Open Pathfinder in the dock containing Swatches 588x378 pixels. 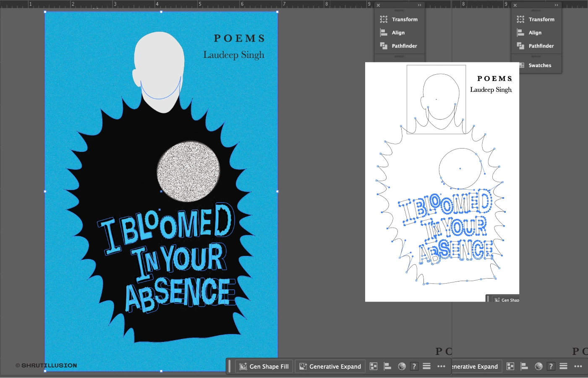(536, 46)
